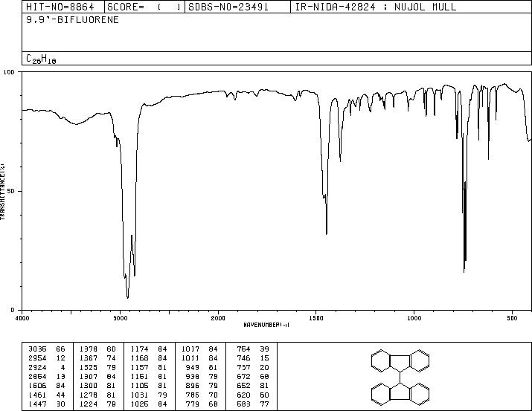Viewport: 532px width, 411px height.
Task: Select the 3036 peak entry in the table
Action: coord(47,349)
